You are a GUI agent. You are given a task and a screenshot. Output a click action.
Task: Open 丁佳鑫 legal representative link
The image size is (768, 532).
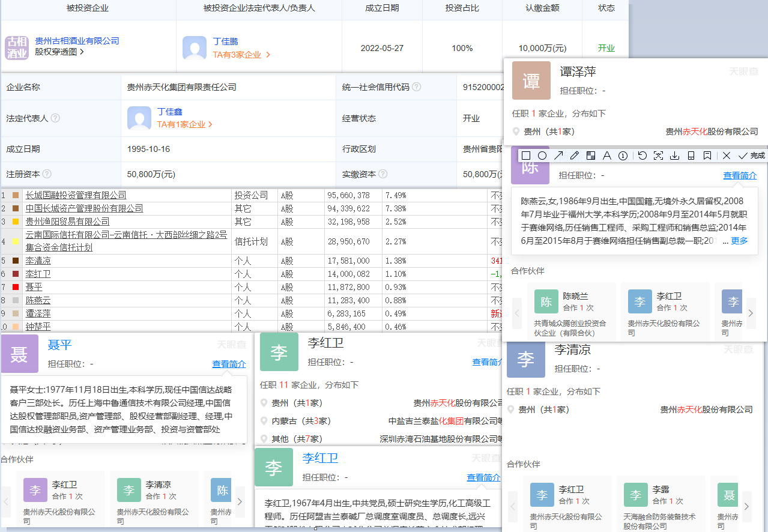pyautogui.click(x=170, y=112)
